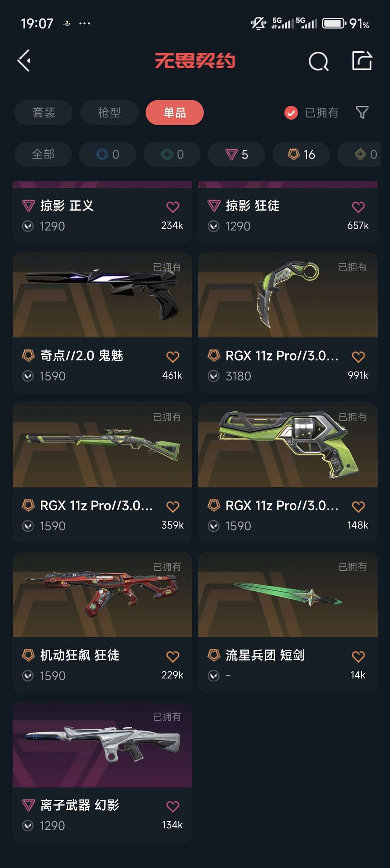Tap heart on 流星兵团 短剑
Screen dimensions: 390x868
coord(358,656)
